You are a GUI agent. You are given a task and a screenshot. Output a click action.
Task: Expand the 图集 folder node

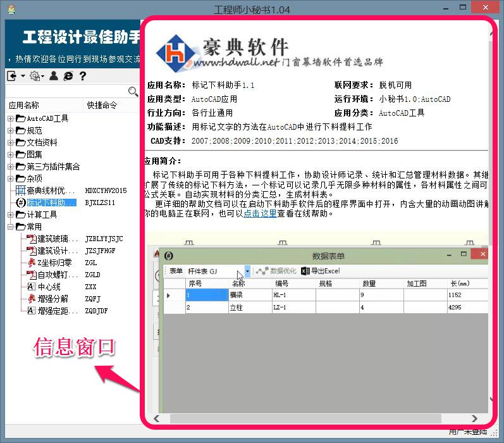pyautogui.click(x=10, y=155)
